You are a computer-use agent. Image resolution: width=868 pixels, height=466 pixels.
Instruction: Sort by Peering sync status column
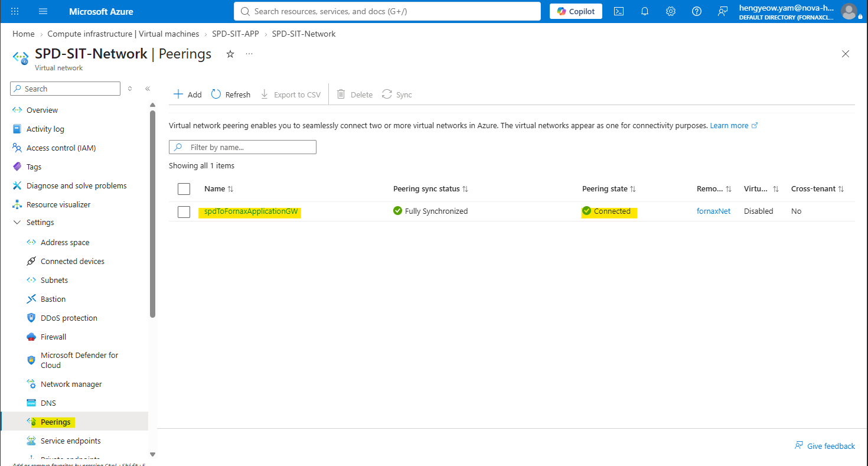coord(431,189)
